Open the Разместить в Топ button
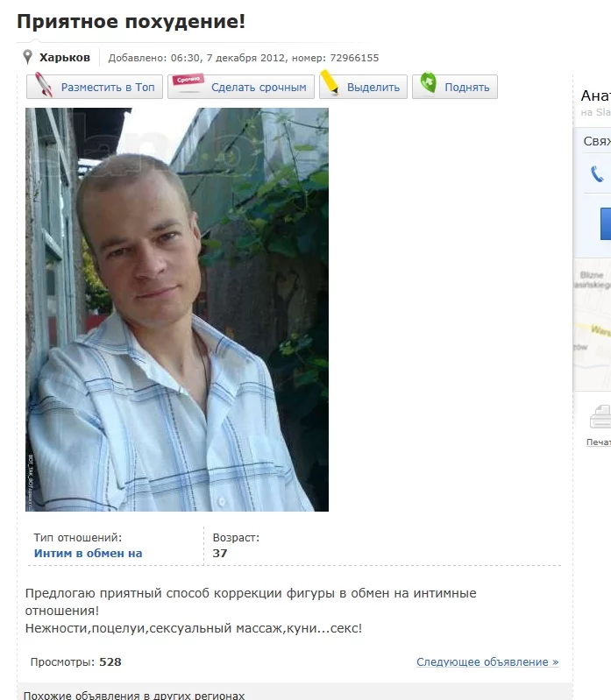Screen dimensions: 611x700 point(95,87)
